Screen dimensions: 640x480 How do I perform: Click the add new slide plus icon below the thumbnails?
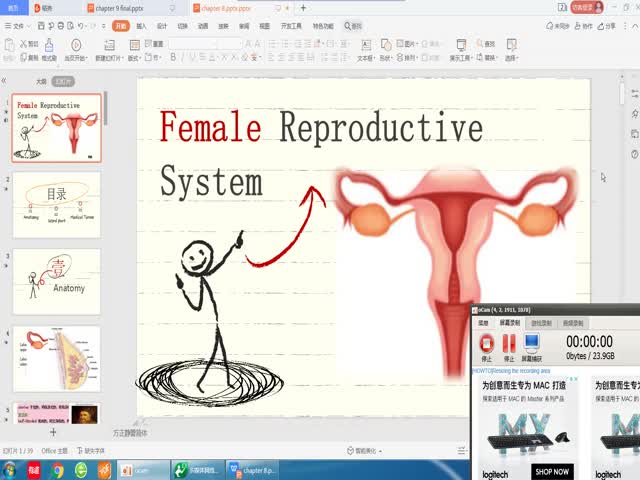pyautogui.click(x=53, y=433)
